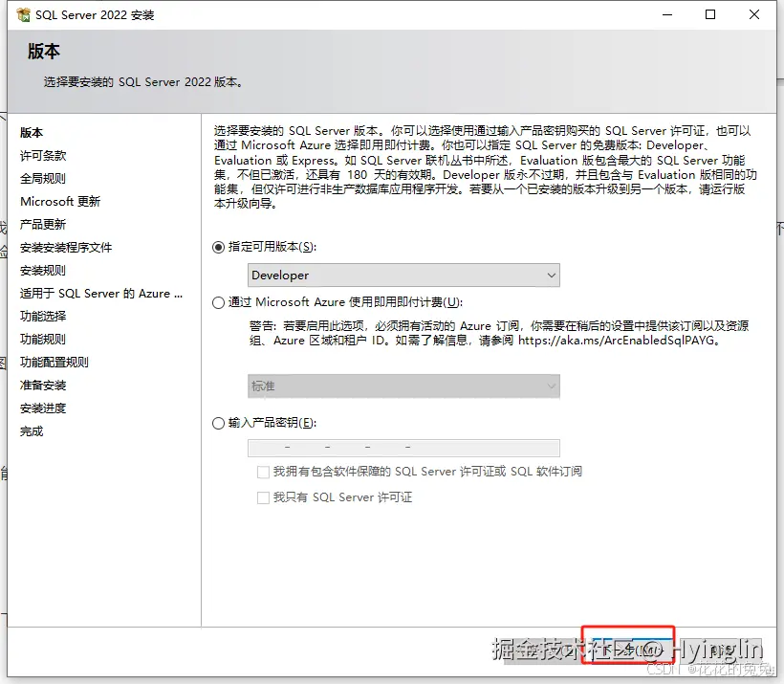Select 许可条款 step in the sidebar
Viewport: 784px width, 684px height.
click(x=43, y=156)
